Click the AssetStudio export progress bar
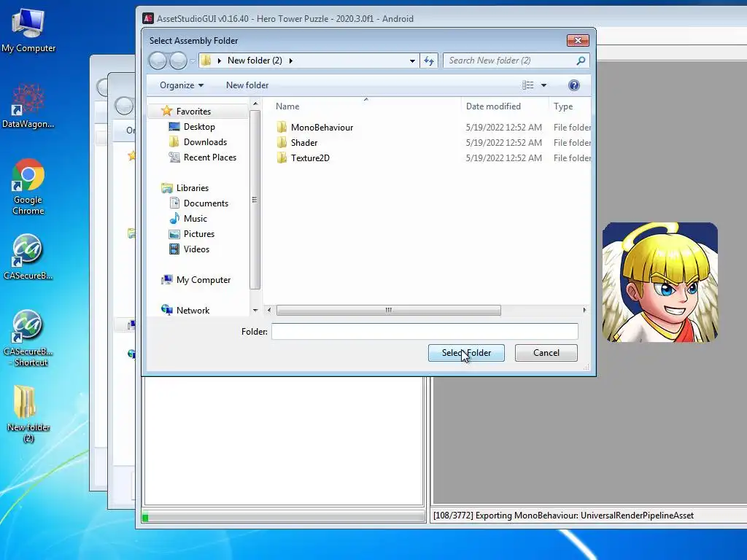The height and width of the screenshot is (560, 747). tap(284, 516)
